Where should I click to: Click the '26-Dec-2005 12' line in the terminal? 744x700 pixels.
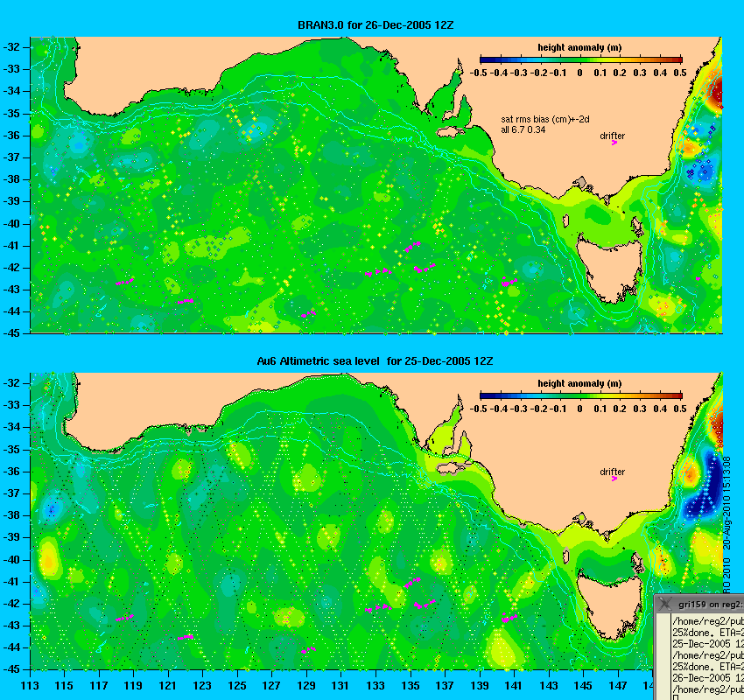coord(707,678)
